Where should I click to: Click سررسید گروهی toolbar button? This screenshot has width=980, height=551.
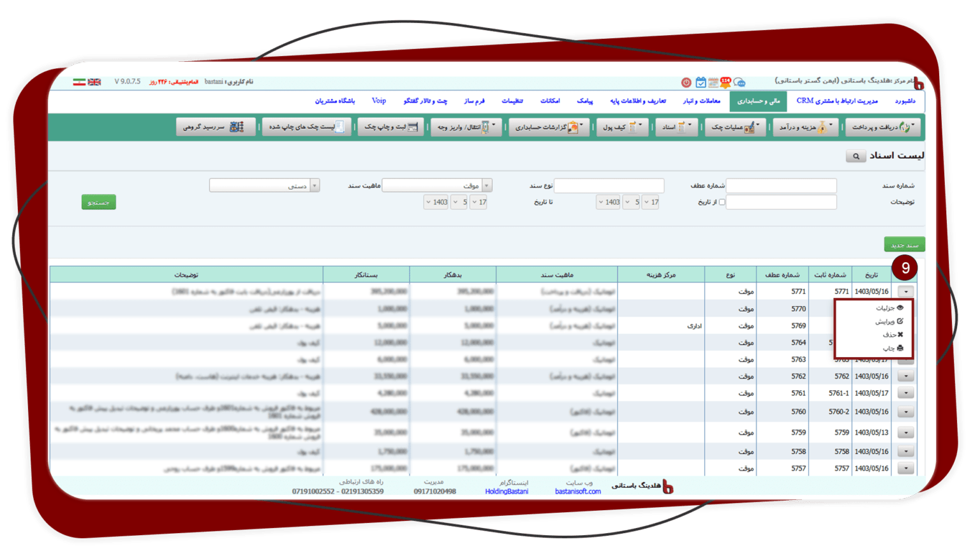[215, 127]
